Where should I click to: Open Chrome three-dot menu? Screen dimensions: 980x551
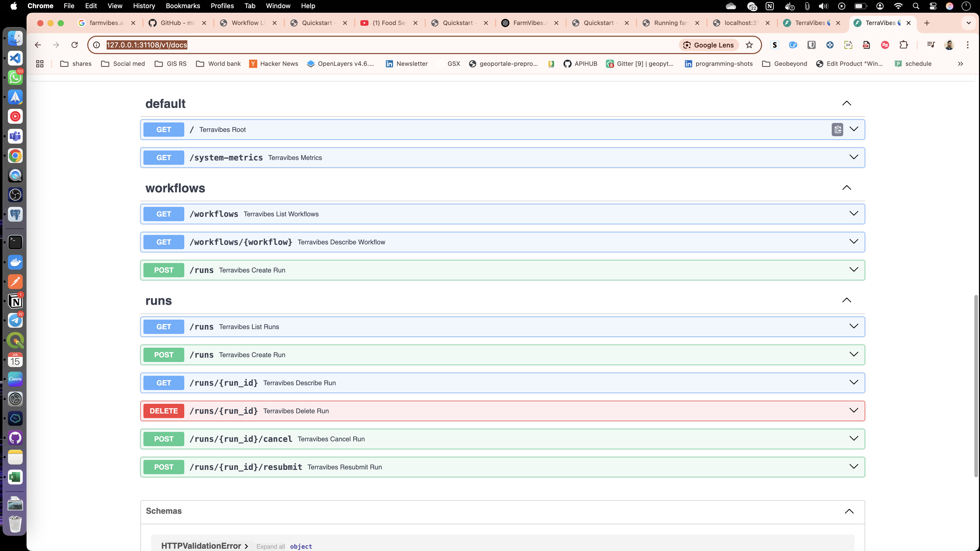pos(967,45)
